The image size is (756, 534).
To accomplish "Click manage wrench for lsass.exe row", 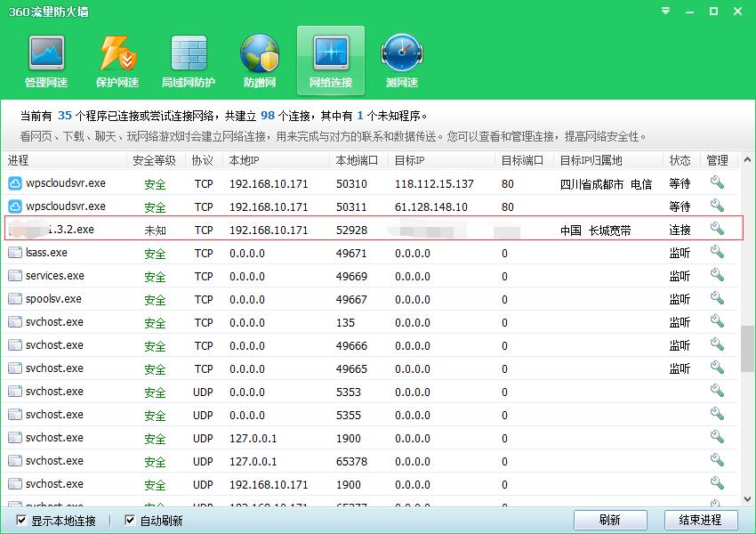I will (717, 252).
